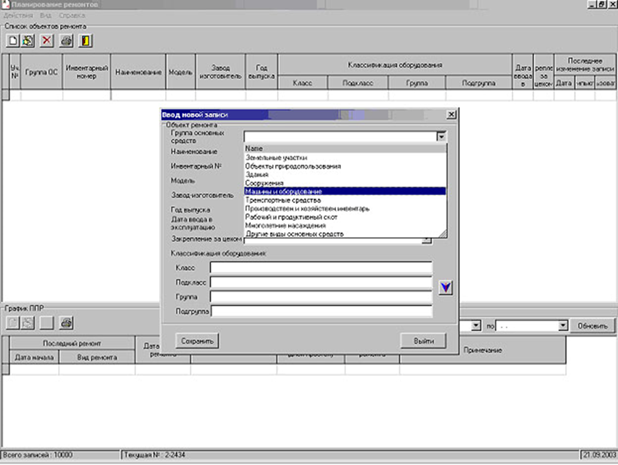Choose Здания in the dropdown list

345,174
